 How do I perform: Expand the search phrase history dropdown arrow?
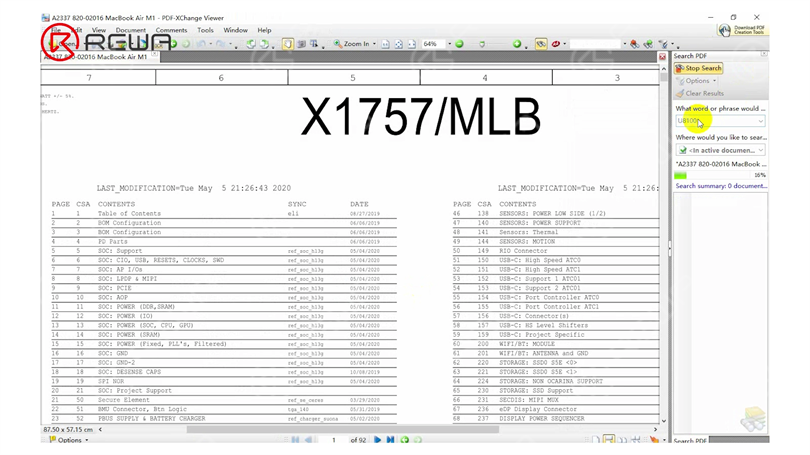click(760, 121)
